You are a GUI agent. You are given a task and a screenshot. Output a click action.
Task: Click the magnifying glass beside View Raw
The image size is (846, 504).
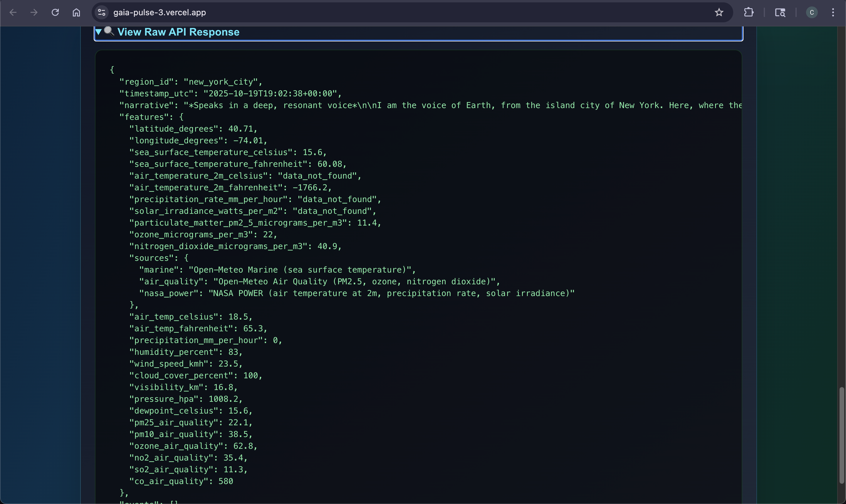109,31
